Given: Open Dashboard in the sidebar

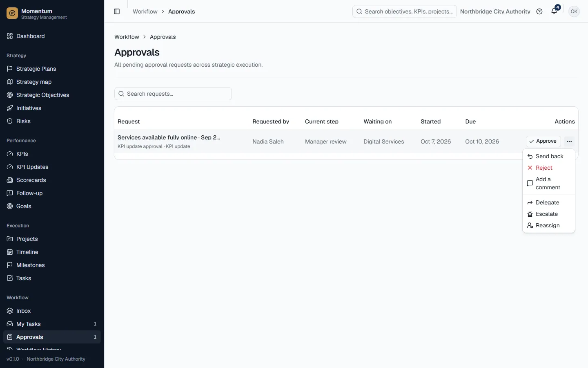Looking at the screenshot, I should [52, 36].
